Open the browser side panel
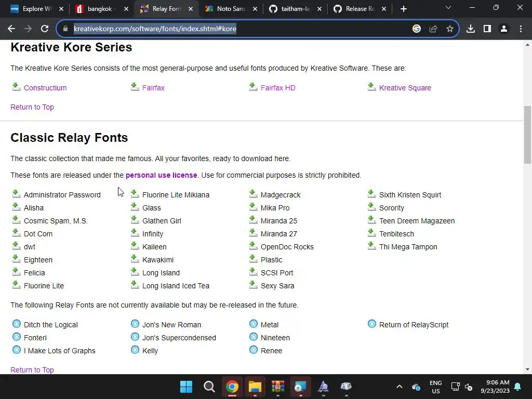This screenshot has height=399, width=532. (487, 29)
